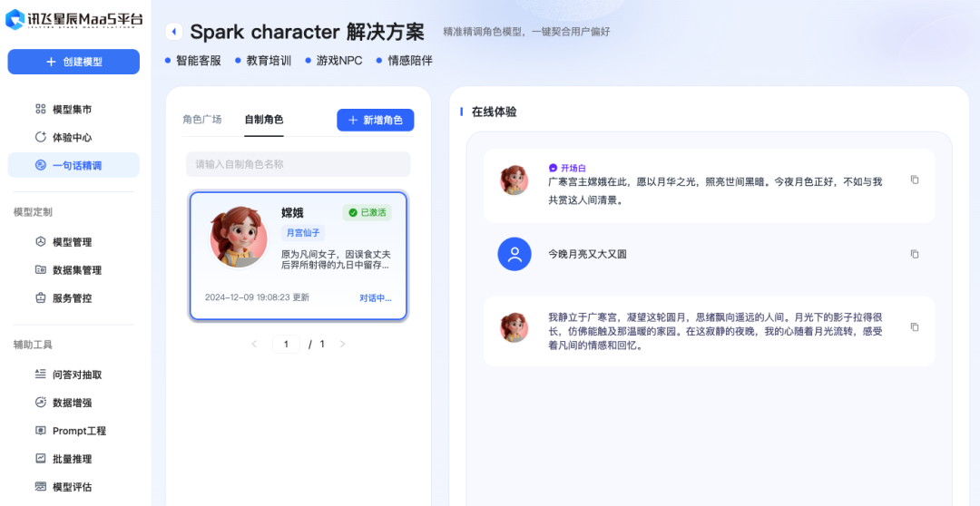The height and width of the screenshot is (506, 980).
Task: Click the 教育培训 label
Action: [x=269, y=61]
